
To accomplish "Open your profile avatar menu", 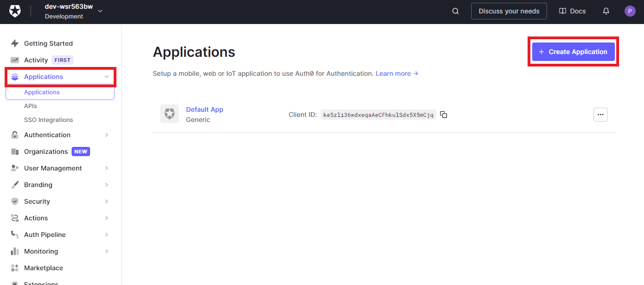I will click(x=630, y=11).
